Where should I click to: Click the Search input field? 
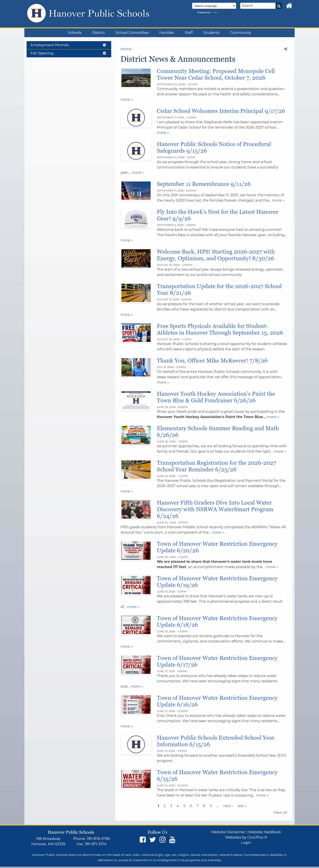[x=258, y=6]
